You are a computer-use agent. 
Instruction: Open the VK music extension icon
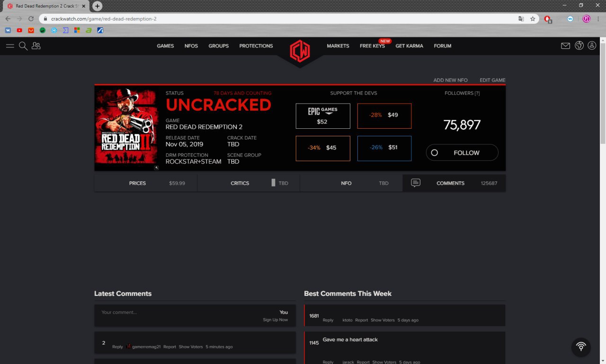click(570, 19)
